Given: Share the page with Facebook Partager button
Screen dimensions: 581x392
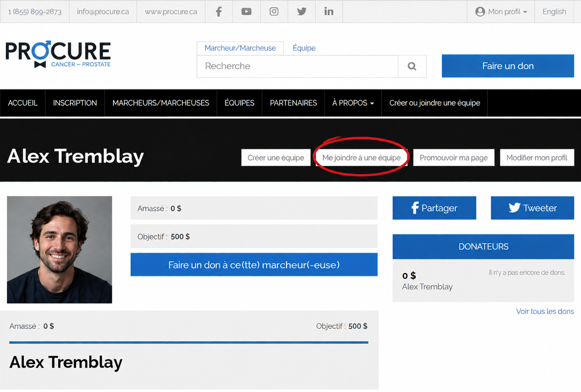Looking at the screenshot, I should point(434,208).
